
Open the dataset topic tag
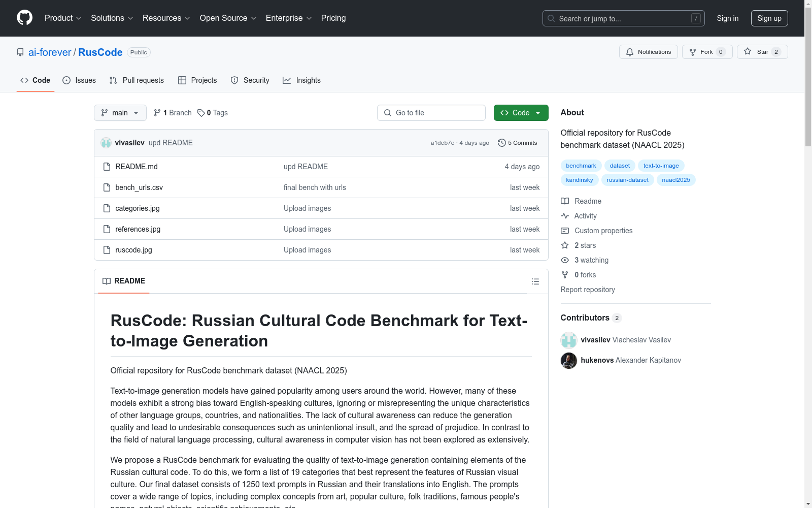pyautogui.click(x=620, y=166)
